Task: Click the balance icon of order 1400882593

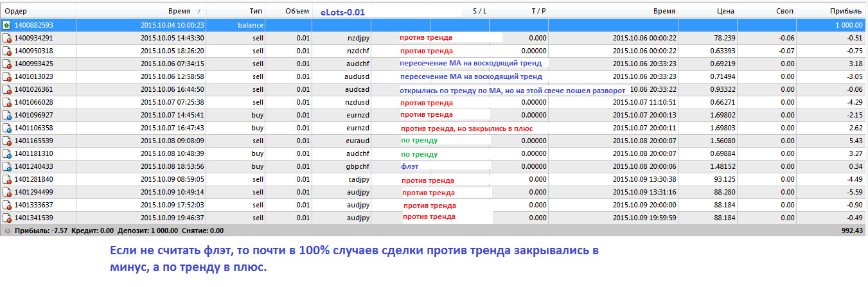Action: (6, 25)
